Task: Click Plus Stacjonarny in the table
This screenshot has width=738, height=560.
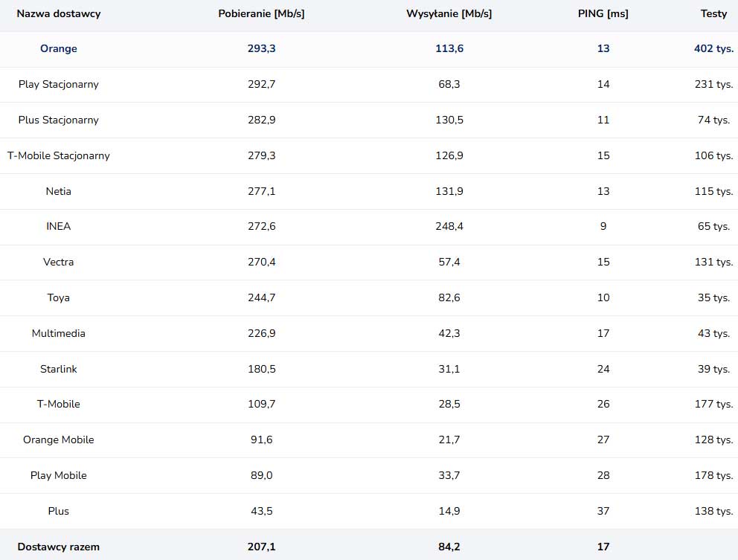Action: [59, 120]
